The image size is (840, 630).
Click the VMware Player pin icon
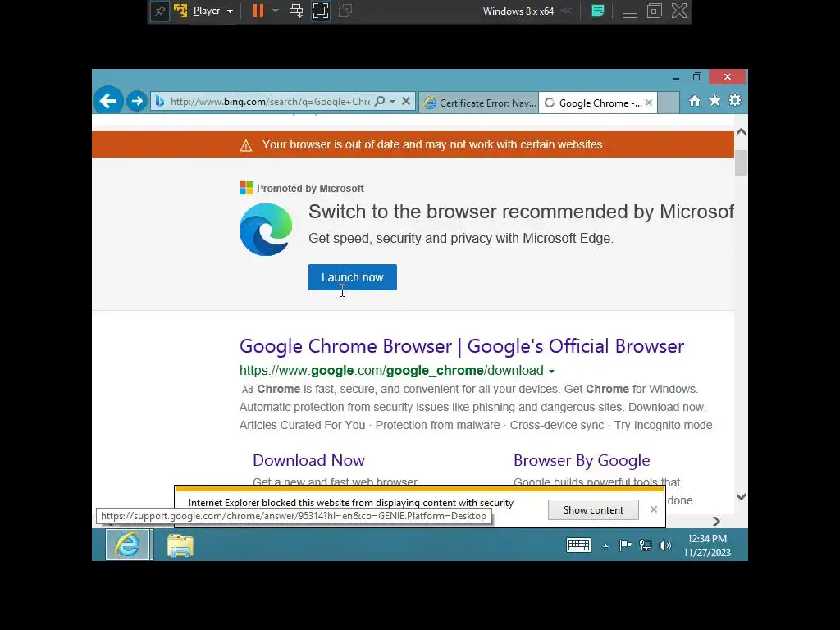pyautogui.click(x=160, y=11)
